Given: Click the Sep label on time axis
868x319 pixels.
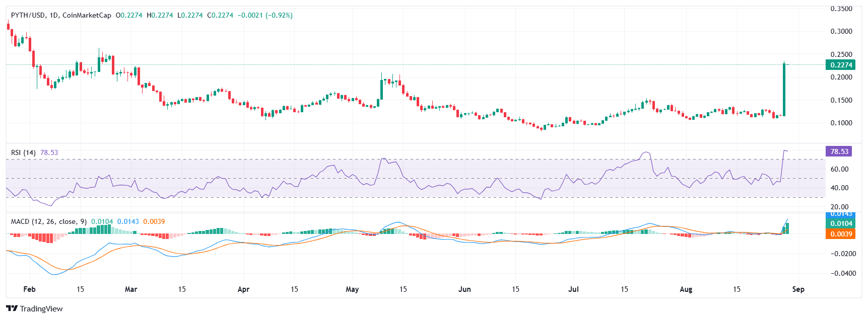Looking at the screenshot, I should pos(798,289).
